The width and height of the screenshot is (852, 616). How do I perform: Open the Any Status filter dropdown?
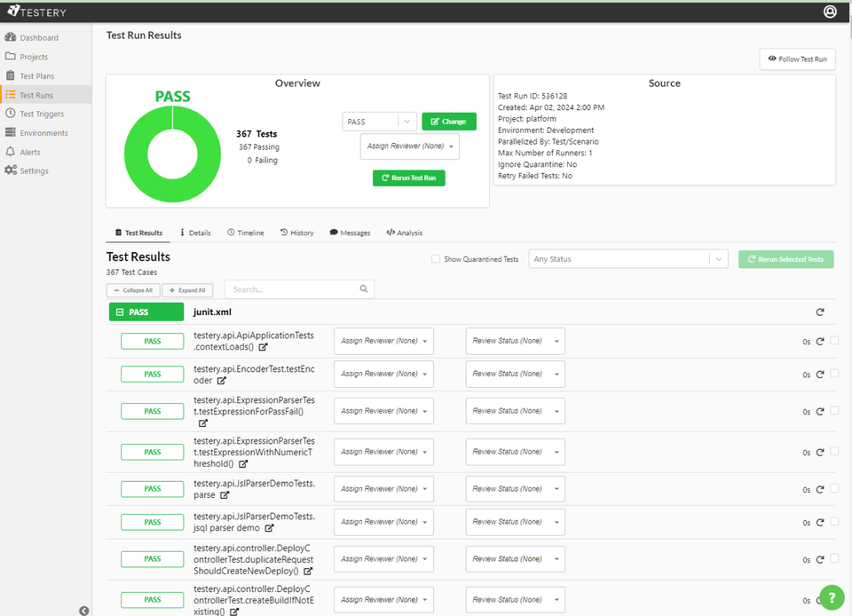tap(629, 259)
